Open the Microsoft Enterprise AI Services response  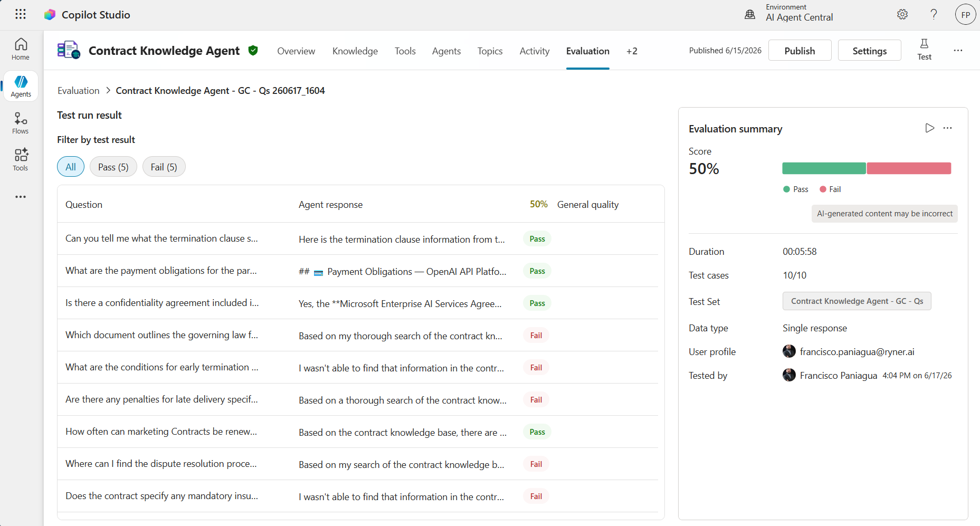point(400,304)
